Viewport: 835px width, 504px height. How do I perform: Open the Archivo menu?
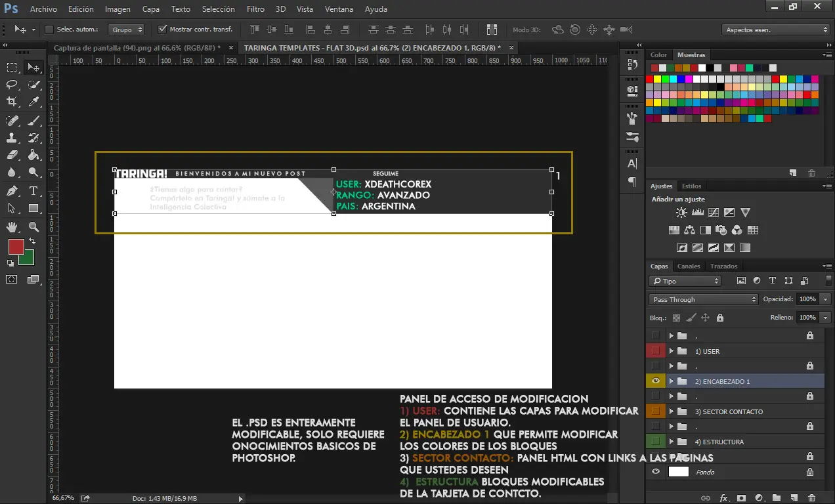click(43, 9)
